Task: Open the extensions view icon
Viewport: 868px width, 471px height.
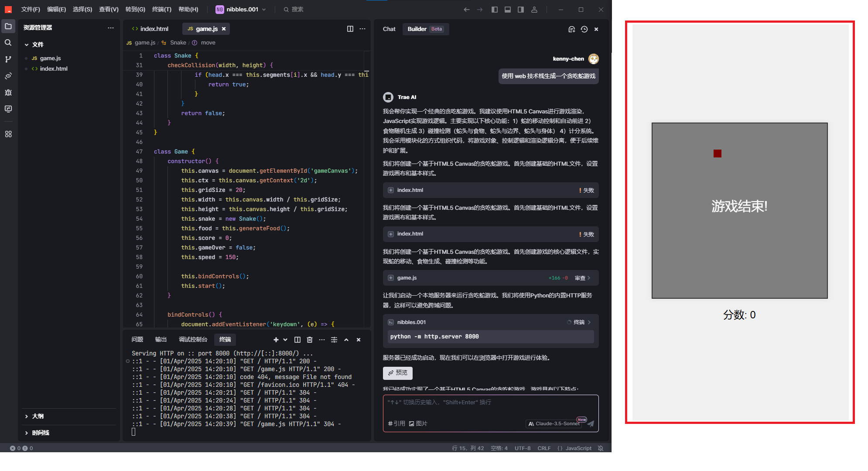Action: [x=8, y=134]
